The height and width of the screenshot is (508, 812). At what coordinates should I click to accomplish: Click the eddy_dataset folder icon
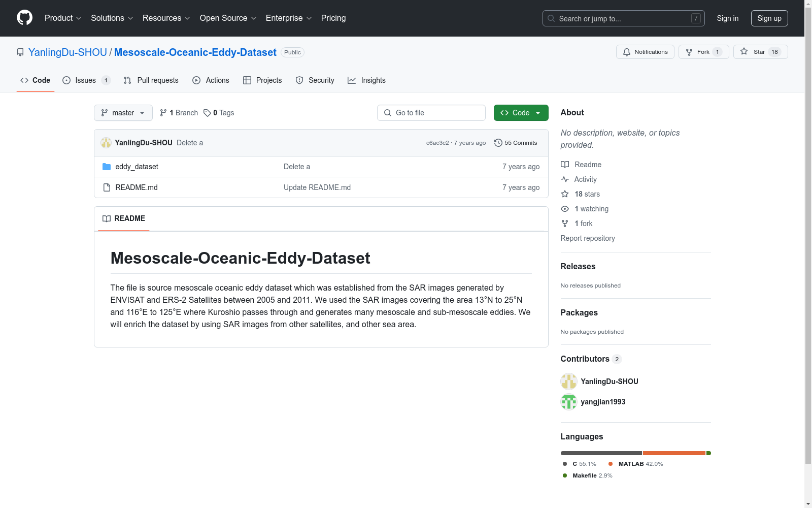[107, 167]
